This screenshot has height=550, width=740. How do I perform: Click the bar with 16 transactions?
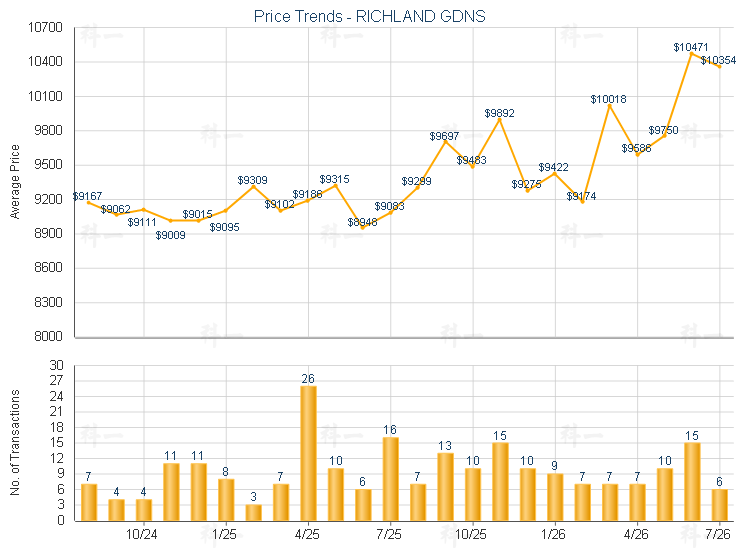point(390,479)
